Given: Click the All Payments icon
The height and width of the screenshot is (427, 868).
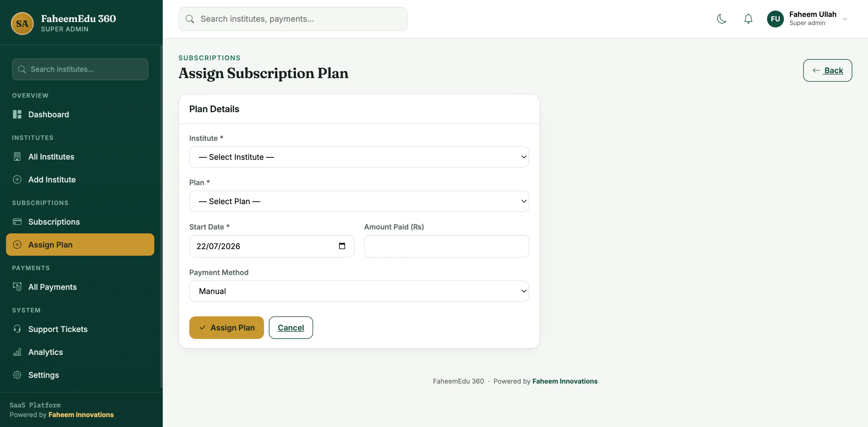Looking at the screenshot, I should click(x=17, y=287).
